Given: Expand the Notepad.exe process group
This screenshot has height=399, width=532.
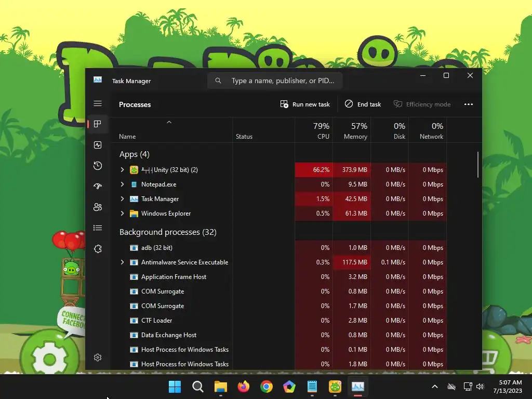Looking at the screenshot, I should [123, 184].
